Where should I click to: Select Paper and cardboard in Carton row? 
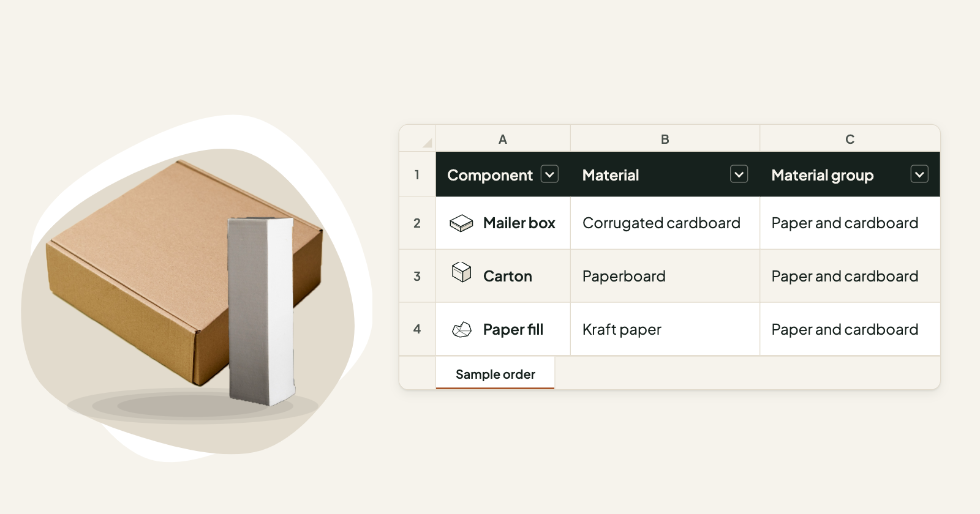click(850, 276)
